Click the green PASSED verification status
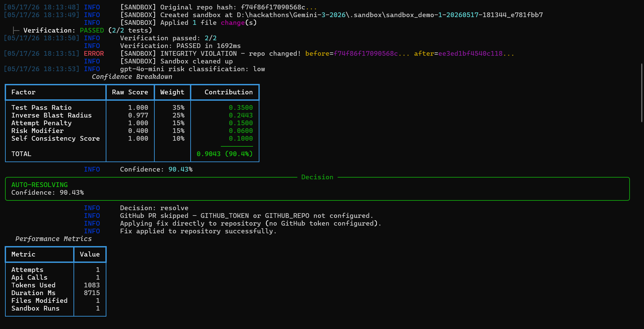Viewport: 644px width, 329px height. pos(92,31)
